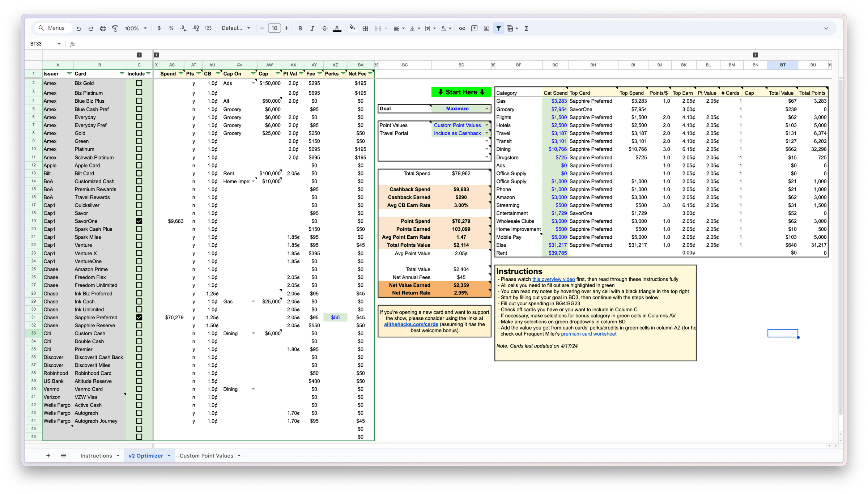The width and height of the screenshot is (868, 494).
Task: Collapse the toolbar with the chevron at right
Action: click(826, 28)
